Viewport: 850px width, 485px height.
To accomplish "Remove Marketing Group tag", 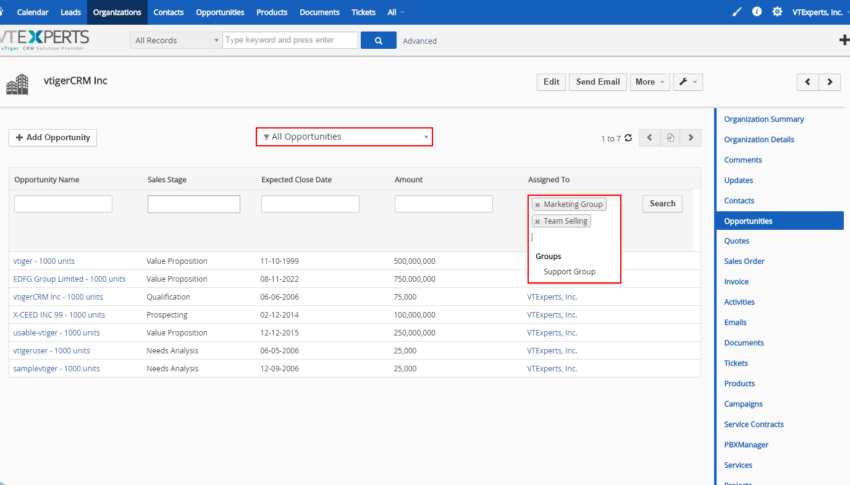I will [x=537, y=205].
